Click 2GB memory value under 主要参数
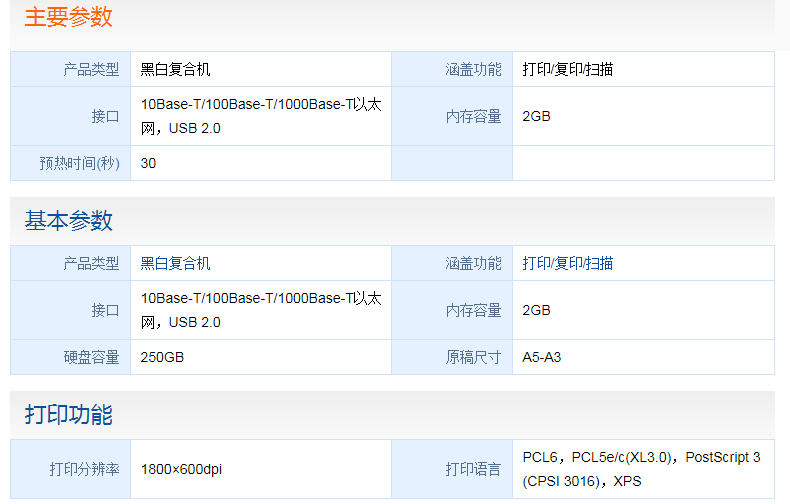The image size is (790, 504). (x=536, y=116)
